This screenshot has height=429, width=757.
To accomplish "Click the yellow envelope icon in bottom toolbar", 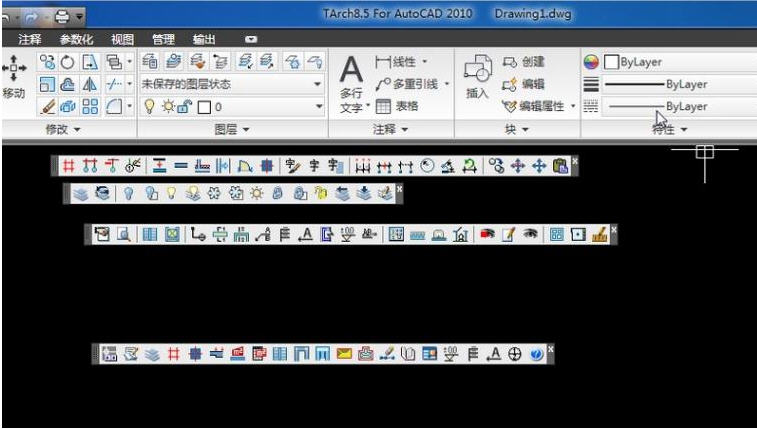I will pyautogui.click(x=344, y=354).
